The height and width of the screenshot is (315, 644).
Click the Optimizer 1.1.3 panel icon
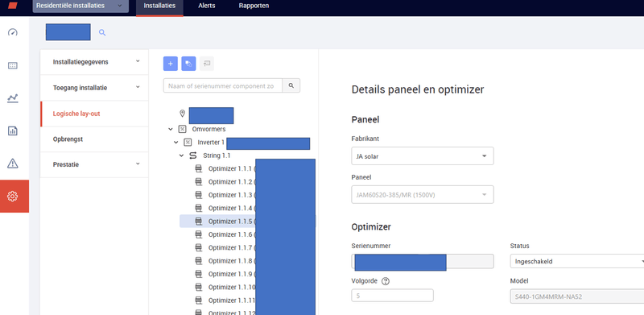pyautogui.click(x=199, y=195)
